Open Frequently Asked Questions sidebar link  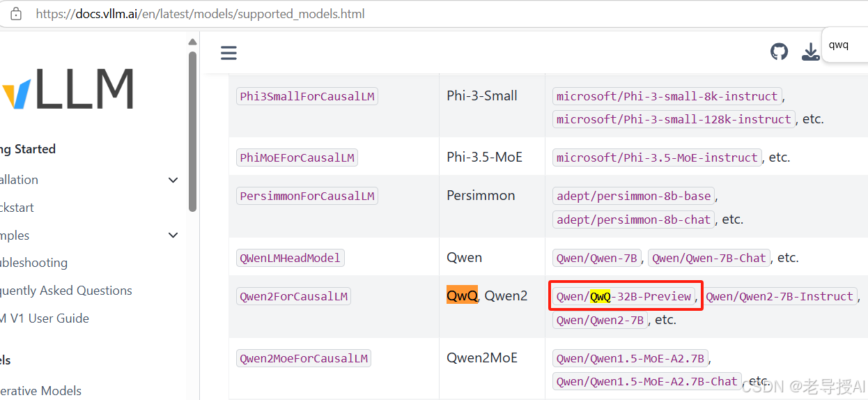point(66,291)
